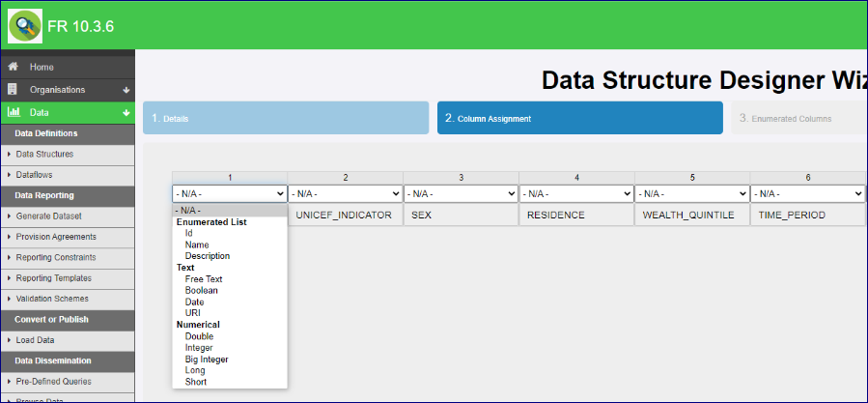Select the Id enumerated list option

189,234
